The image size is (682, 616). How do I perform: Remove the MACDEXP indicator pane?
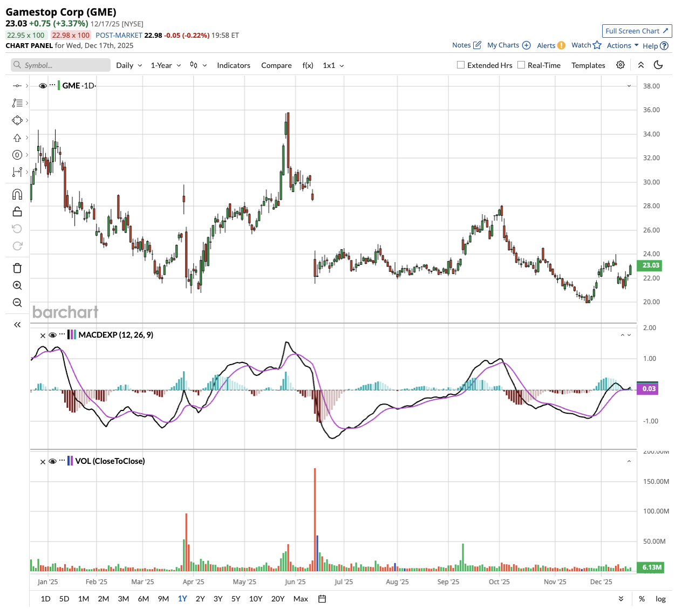coord(43,336)
